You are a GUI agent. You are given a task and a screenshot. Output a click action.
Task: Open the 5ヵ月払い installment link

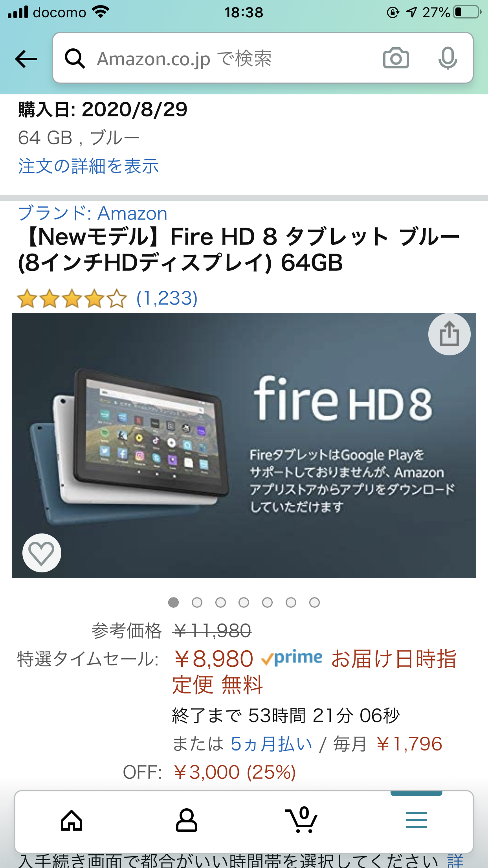[x=271, y=744]
